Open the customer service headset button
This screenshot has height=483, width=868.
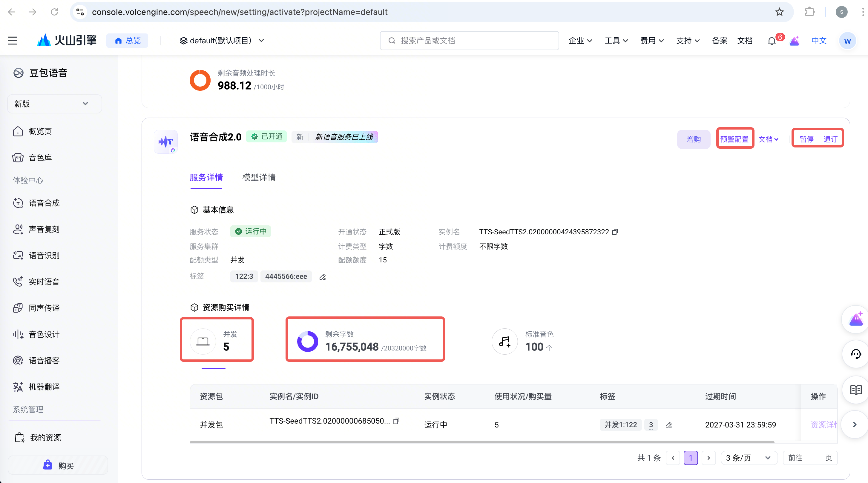coord(856,354)
